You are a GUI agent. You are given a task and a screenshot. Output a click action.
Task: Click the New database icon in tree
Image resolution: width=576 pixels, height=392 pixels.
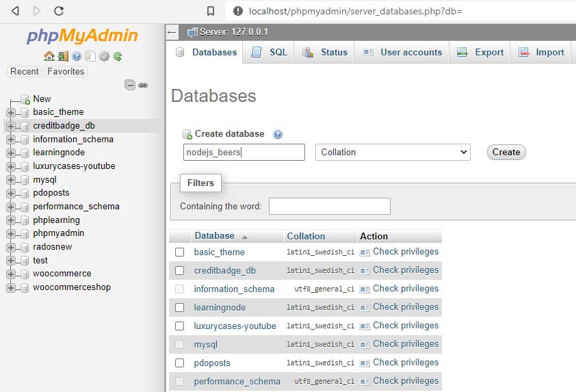(25, 100)
